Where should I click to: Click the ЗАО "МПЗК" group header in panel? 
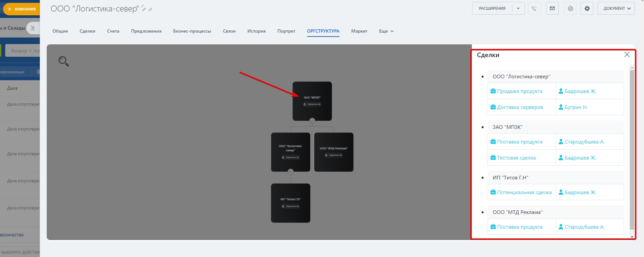[x=555, y=127]
